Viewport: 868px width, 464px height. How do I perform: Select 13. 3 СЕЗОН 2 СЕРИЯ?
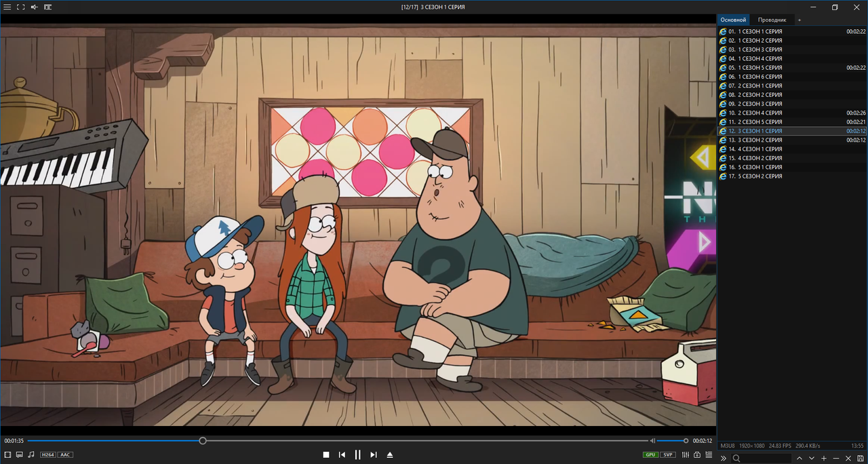pyautogui.click(x=792, y=140)
